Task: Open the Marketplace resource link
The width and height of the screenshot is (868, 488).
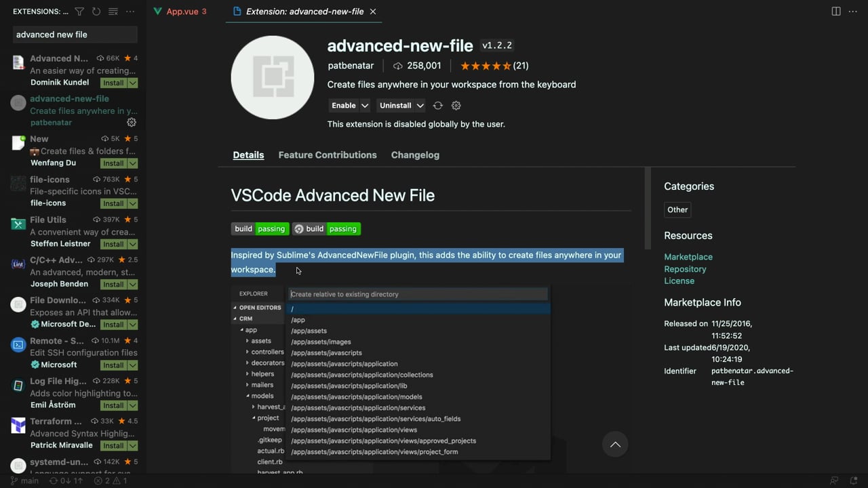Action: click(688, 257)
